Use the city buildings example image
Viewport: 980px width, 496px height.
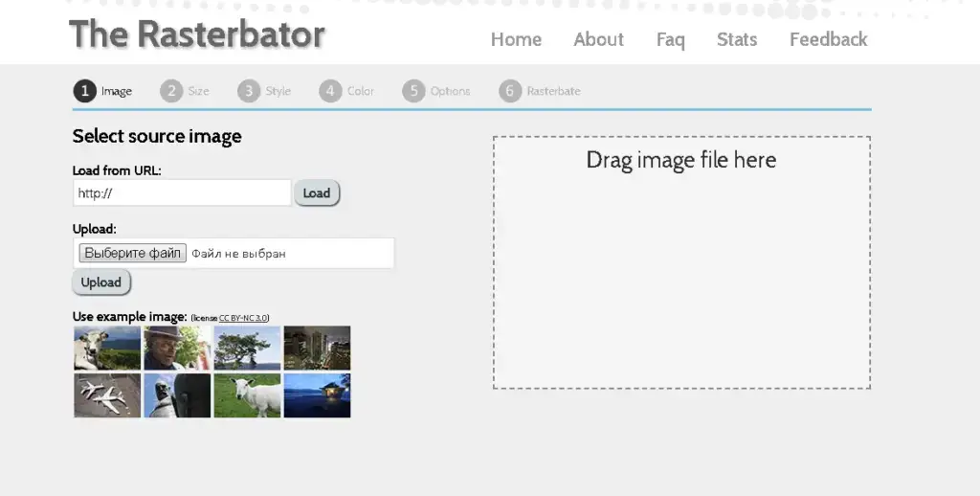coord(317,348)
